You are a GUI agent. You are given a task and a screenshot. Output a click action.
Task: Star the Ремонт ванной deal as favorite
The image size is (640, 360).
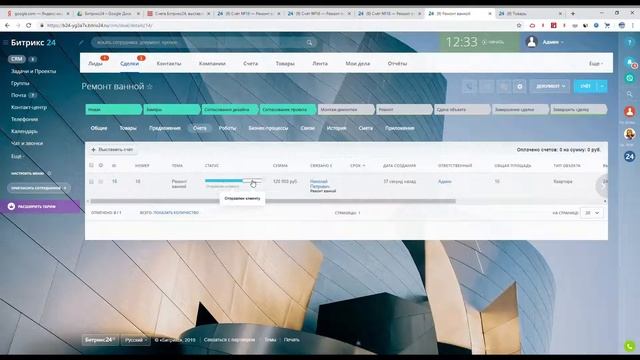point(150,87)
